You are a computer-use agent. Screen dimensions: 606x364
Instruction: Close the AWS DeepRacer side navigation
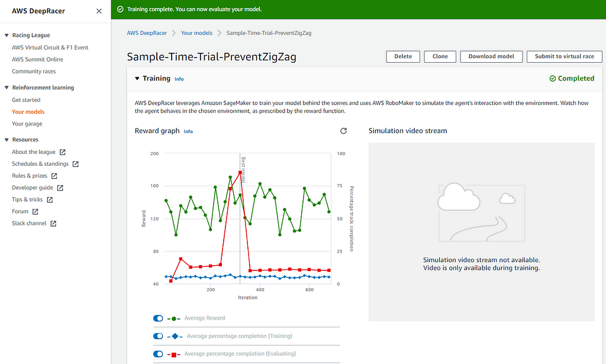click(x=99, y=11)
